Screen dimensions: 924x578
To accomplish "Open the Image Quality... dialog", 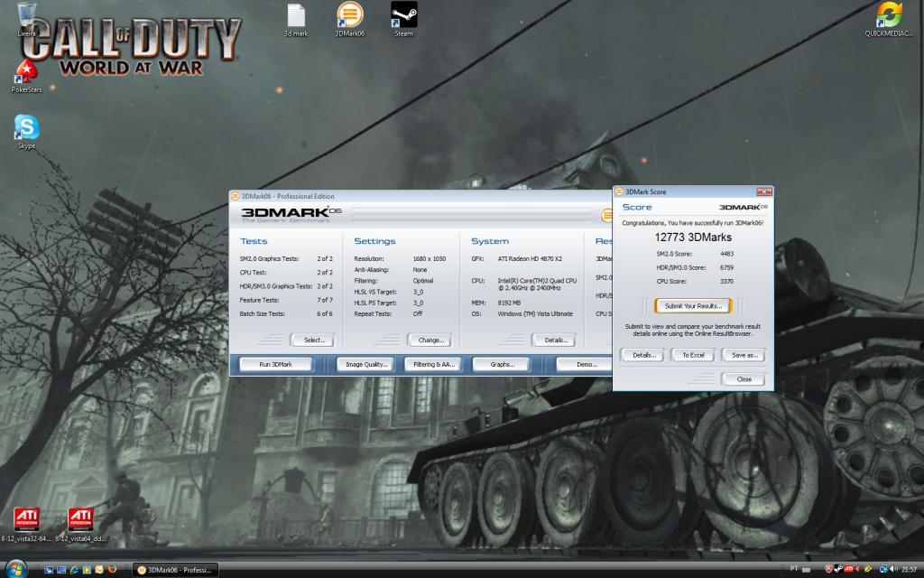I will [366, 365].
